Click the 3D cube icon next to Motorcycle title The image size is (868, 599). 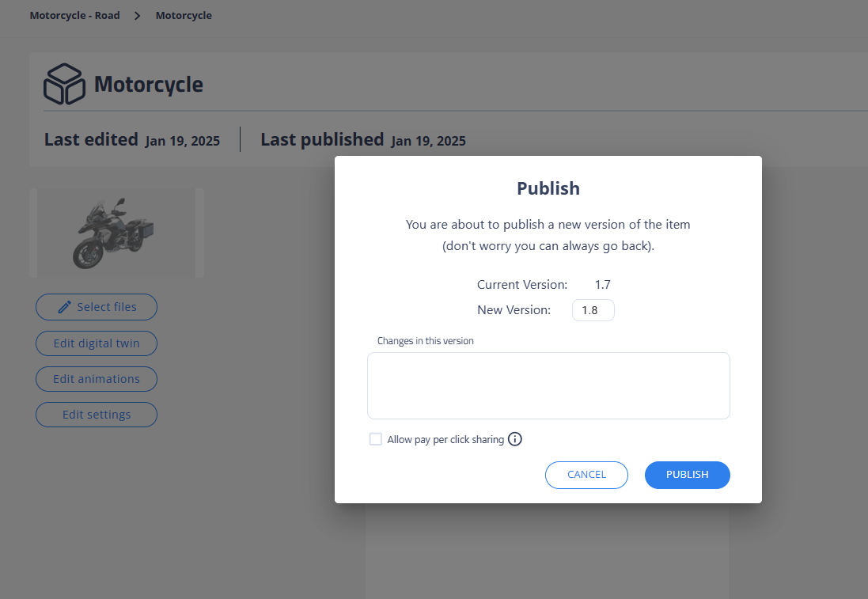point(64,84)
